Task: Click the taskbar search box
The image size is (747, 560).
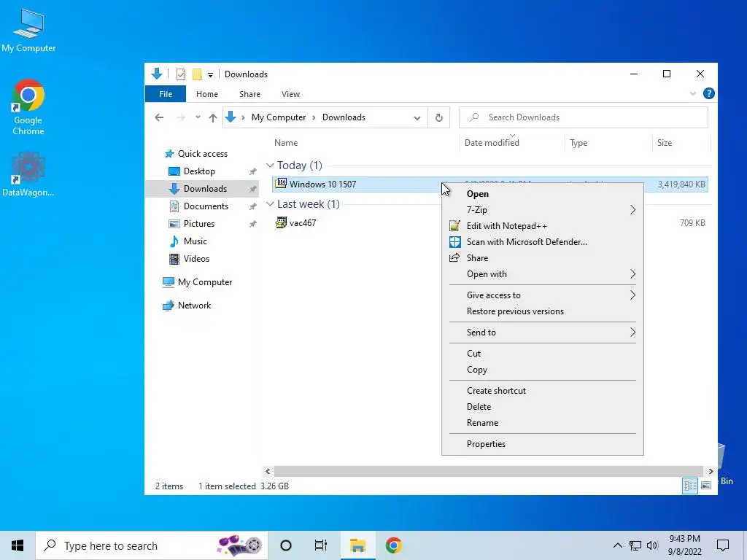Action: [152, 545]
